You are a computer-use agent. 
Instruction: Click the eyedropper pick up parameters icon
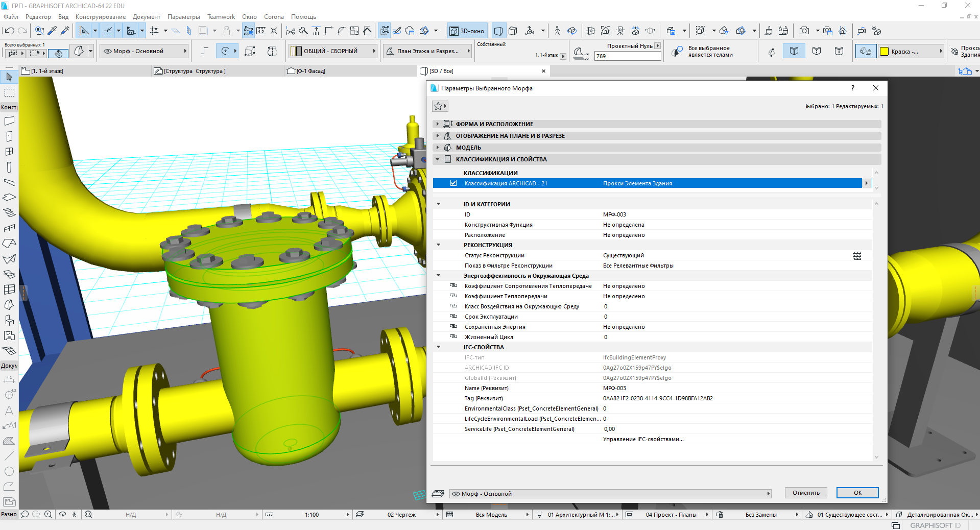(x=52, y=31)
